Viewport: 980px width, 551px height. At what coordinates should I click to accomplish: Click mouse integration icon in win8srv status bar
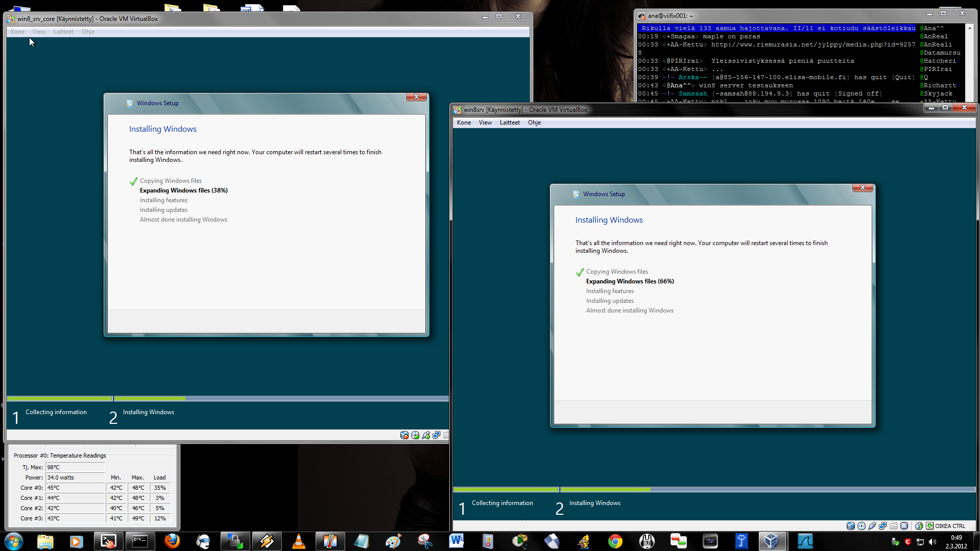point(919,526)
